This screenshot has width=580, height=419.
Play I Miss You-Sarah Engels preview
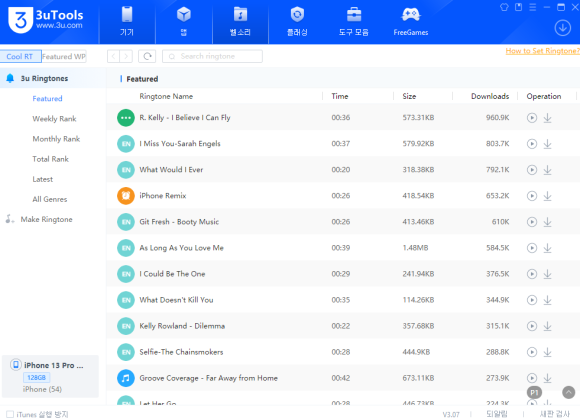pos(532,144)
